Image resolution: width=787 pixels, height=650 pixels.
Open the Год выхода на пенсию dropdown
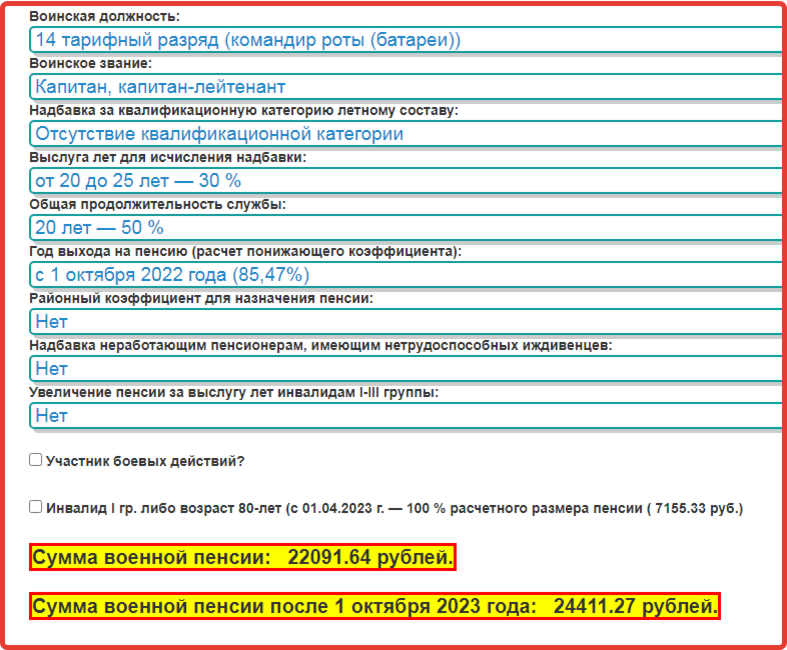[x=406, y=275]
